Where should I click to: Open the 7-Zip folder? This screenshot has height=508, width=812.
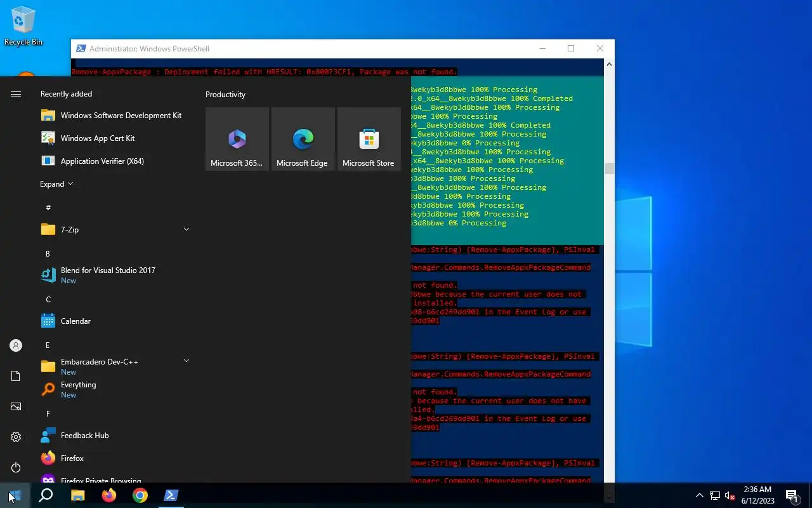coord(115,230)
